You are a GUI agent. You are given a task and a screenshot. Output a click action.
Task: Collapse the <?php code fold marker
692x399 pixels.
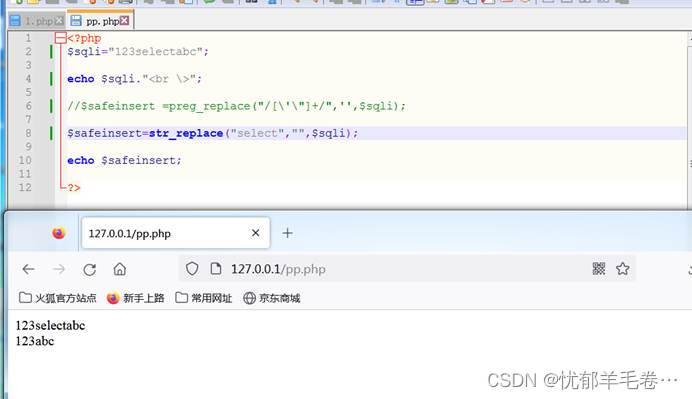60,38
